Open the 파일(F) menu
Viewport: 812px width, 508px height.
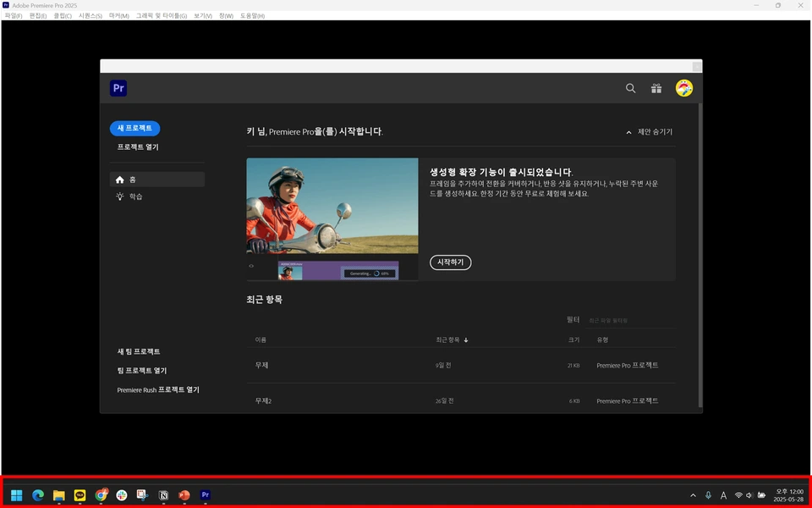pos(14,16)
